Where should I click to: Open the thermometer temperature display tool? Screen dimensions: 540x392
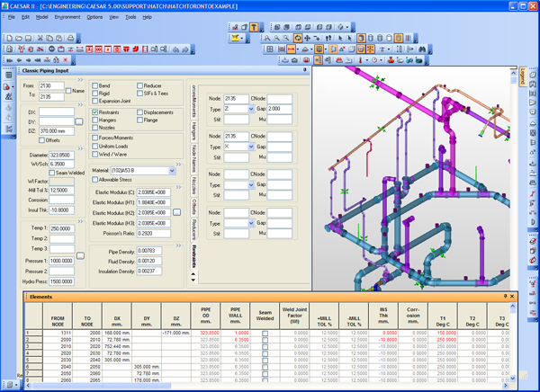coord(360,60)
